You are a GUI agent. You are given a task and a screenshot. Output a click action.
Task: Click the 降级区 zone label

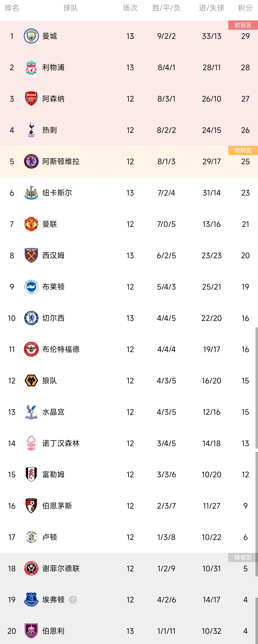pos(243,558)
